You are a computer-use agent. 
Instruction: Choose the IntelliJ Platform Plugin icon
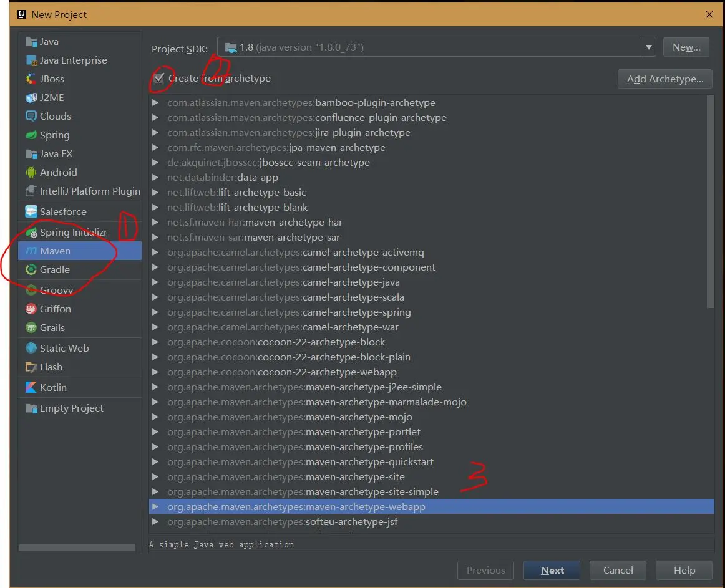pyautogui.click(x=31, y=191)
